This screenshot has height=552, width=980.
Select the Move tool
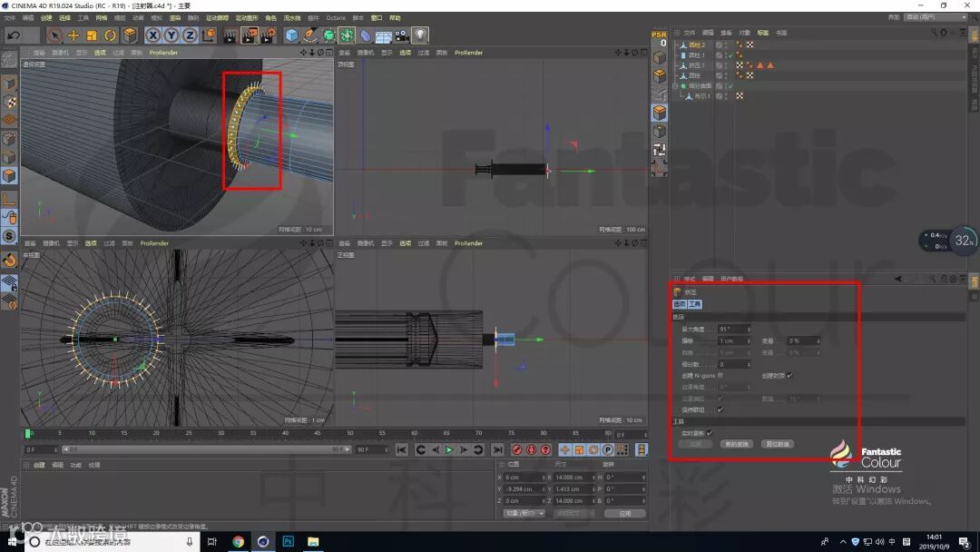coord(73,35)
